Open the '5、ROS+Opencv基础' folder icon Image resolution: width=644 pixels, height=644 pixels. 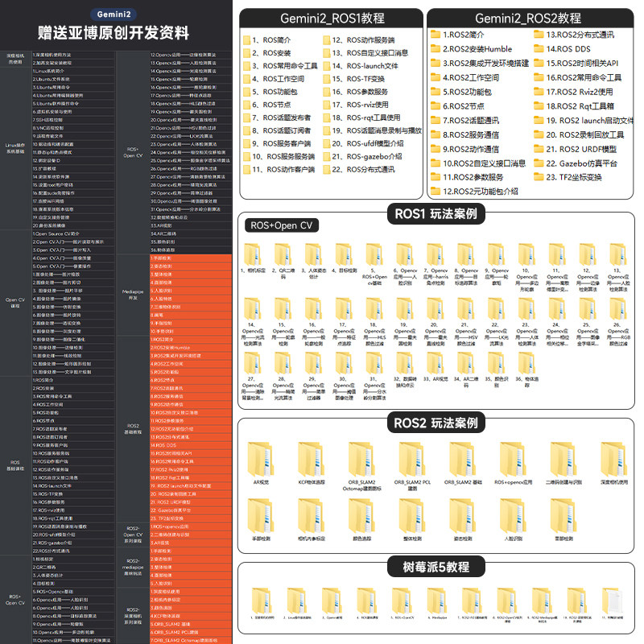pos(374,254)
